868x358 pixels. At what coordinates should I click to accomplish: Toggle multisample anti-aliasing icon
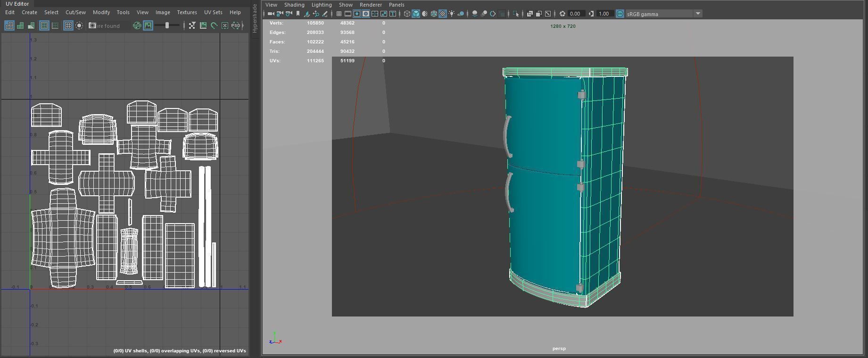coord(492,14)
